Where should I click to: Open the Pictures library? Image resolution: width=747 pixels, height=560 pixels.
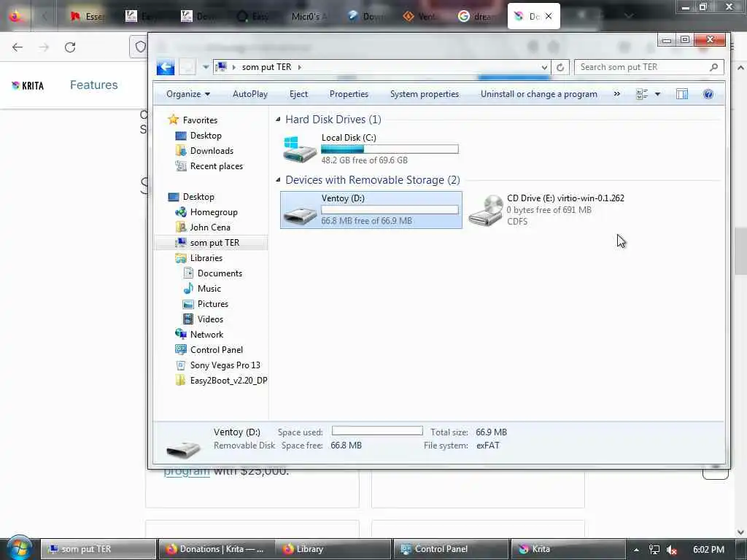pyautogui.click(x=212, y=304)
